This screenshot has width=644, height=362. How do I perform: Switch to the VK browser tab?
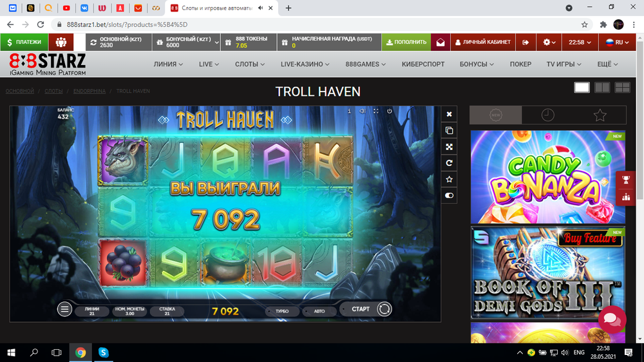pyautogui.click(x=84, y=8)
